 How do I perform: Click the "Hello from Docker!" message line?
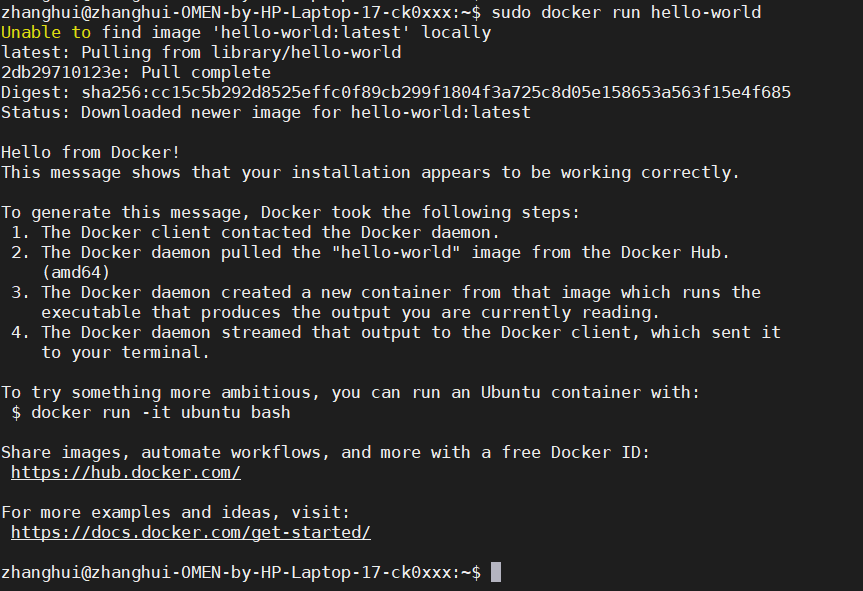click(x=90, y=152)
